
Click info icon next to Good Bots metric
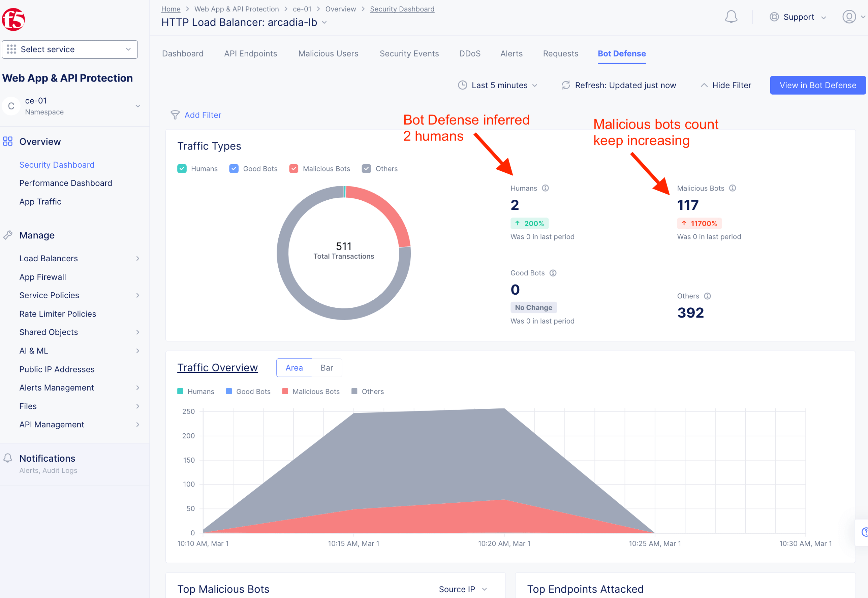point(553,273)
